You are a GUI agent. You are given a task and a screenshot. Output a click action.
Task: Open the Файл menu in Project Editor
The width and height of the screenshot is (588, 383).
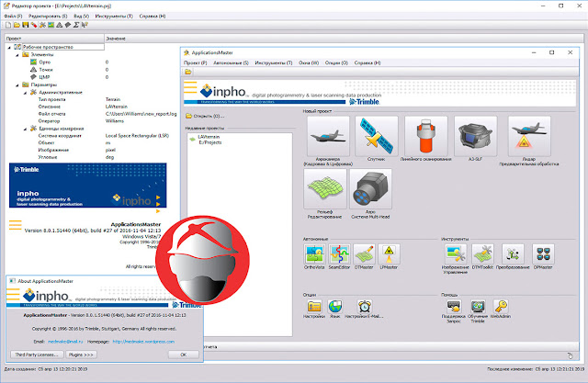tap(13, 17)
